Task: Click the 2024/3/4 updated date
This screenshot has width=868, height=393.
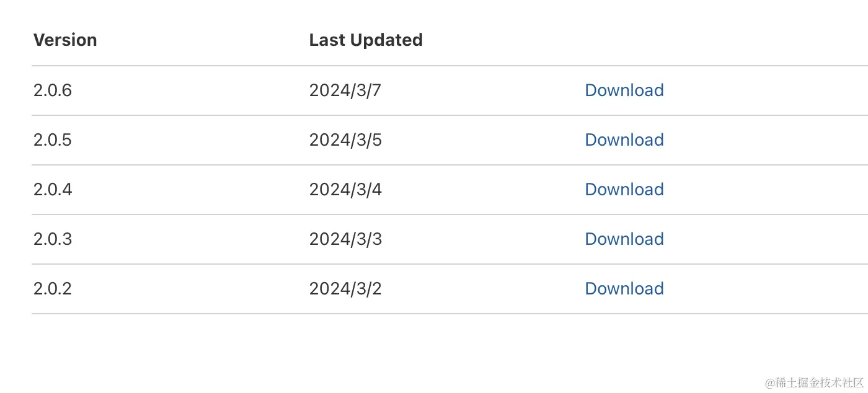Action: (x=345, y=190)
